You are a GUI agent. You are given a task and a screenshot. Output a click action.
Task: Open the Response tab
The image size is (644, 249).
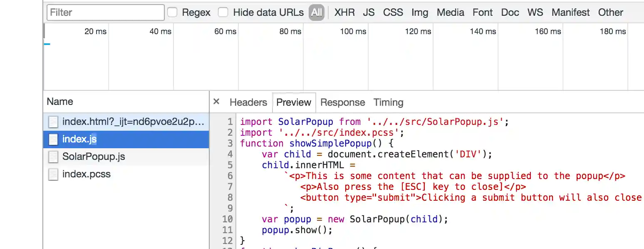coord(342,102)
